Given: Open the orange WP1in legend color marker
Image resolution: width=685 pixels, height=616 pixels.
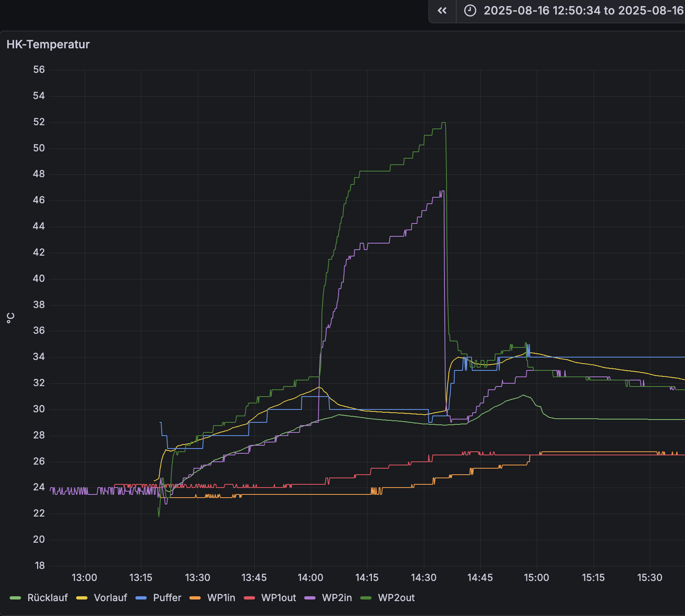Looking at the screenshot, I should tap(195, 598).
